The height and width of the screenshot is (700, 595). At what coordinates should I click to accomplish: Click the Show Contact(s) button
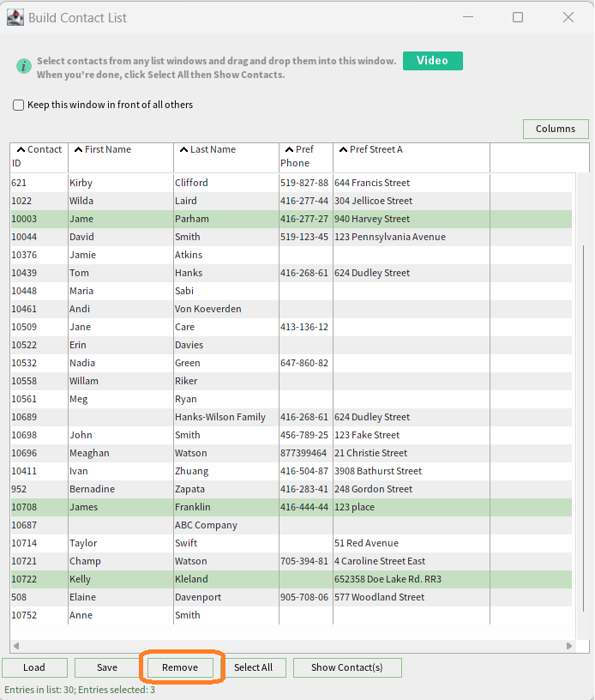tap(347, 667)
